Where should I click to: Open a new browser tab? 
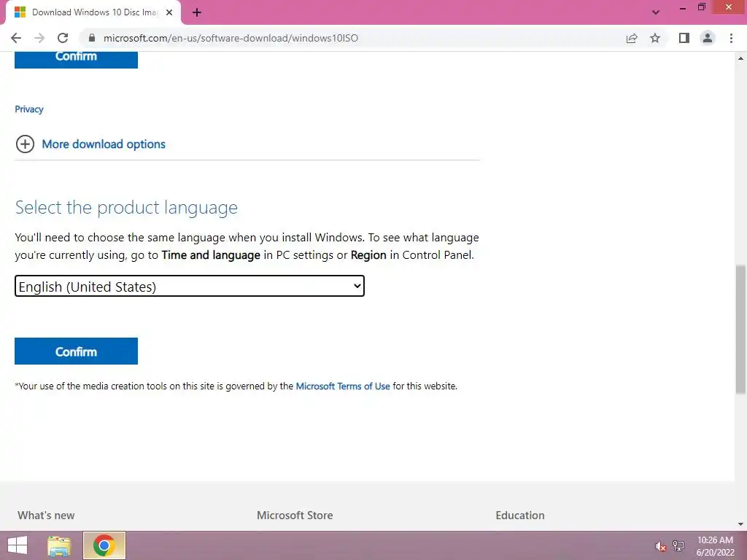coord(197,12)
